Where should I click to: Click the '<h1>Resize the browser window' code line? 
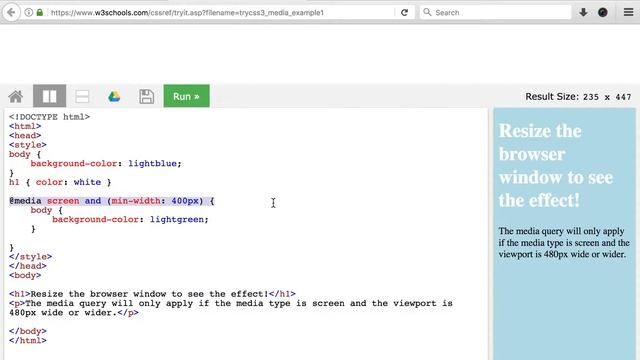[x=152, y=294]
